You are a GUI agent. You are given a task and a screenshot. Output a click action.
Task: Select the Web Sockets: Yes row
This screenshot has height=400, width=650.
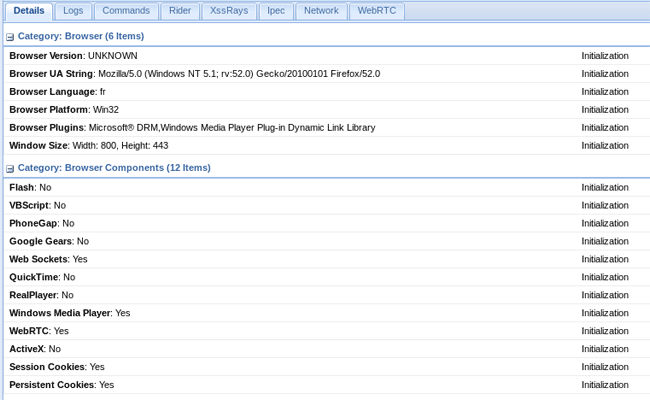[x=327, y=259]
